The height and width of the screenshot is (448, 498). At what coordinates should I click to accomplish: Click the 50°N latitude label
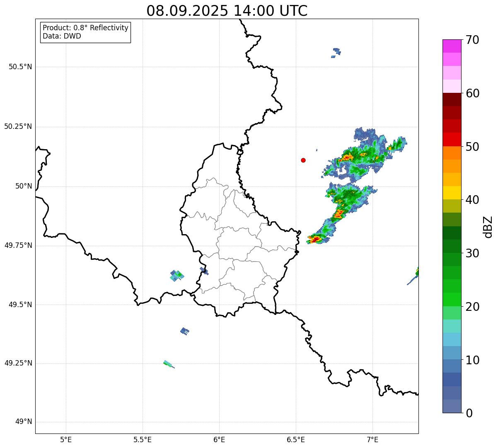[x=24, y=186]
